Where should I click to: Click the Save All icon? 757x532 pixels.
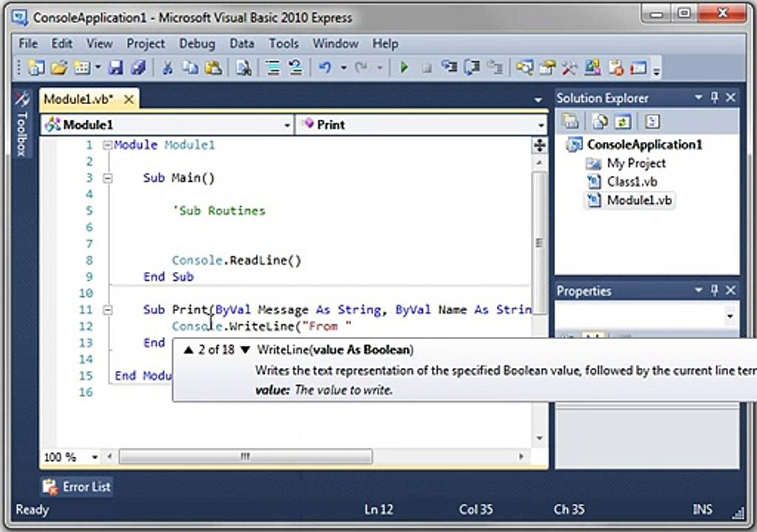click(x=138, y=67)
